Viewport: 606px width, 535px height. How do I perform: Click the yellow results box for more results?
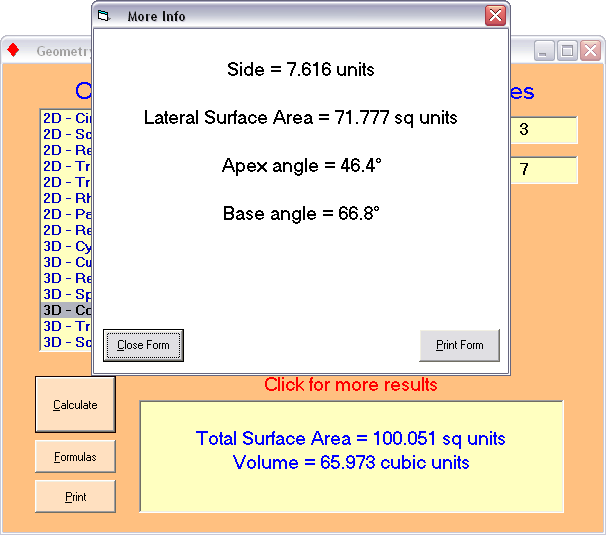351,457
